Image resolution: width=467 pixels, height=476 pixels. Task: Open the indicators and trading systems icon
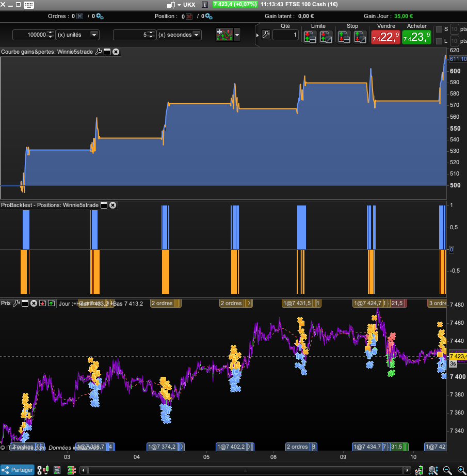(x=224, y=35)
